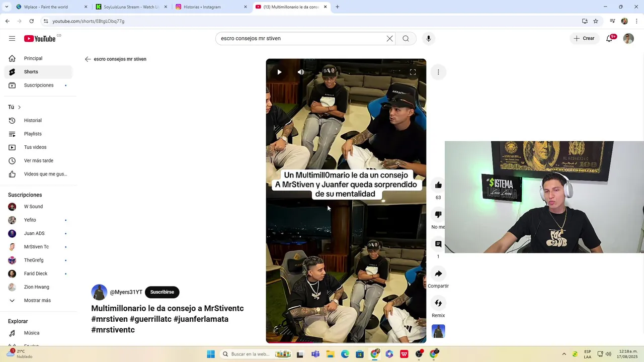Switch to the SoyLuisLuna Stream tab
The width and height of the screenshot is (644, 362).
click(x=131, y=7)
